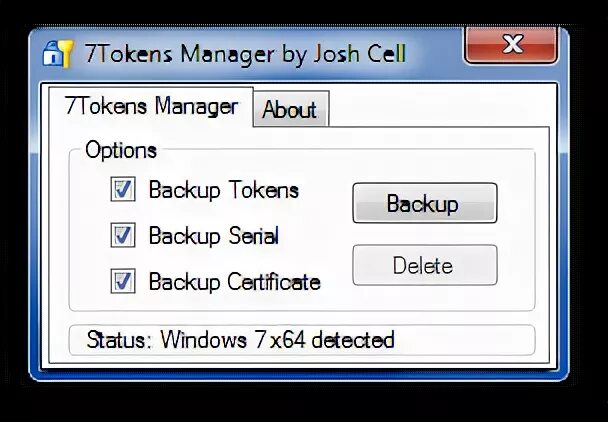Uncheck the Backup Tokens checkbox

123,189
